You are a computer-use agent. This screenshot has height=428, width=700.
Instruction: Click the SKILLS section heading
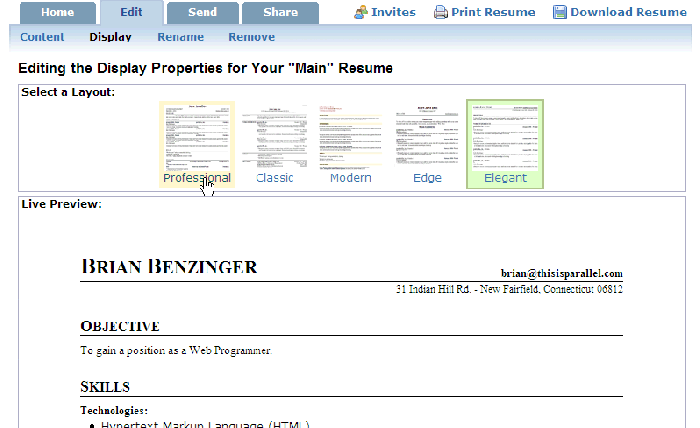105,387
